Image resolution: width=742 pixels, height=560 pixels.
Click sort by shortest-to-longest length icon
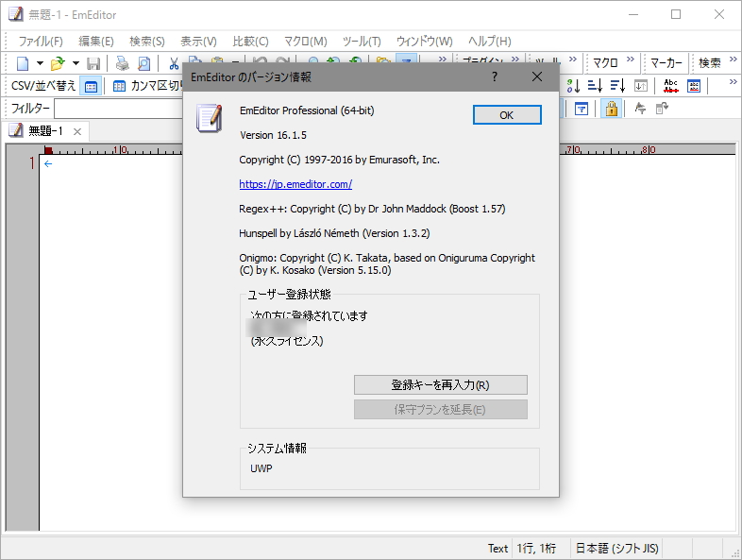[x=595, y=86]
